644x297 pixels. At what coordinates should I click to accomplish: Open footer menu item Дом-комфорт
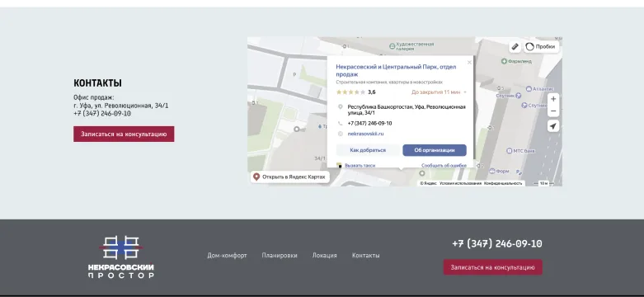227,256
